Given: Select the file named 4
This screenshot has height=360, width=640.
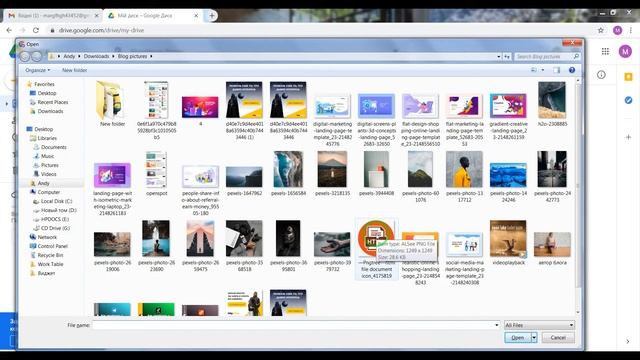Looking at the screenshot, I should tap(200, 111).
